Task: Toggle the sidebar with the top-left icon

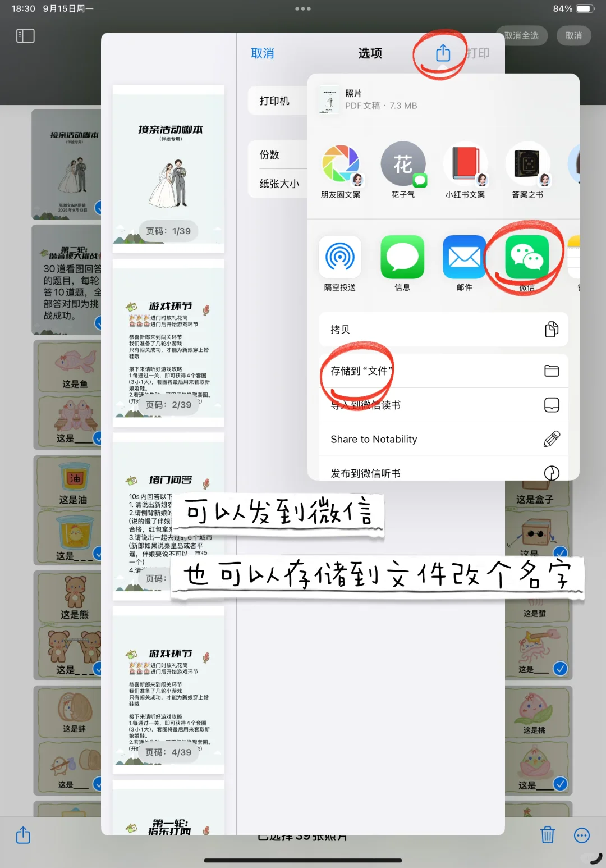Action: [x=25, y=35]
